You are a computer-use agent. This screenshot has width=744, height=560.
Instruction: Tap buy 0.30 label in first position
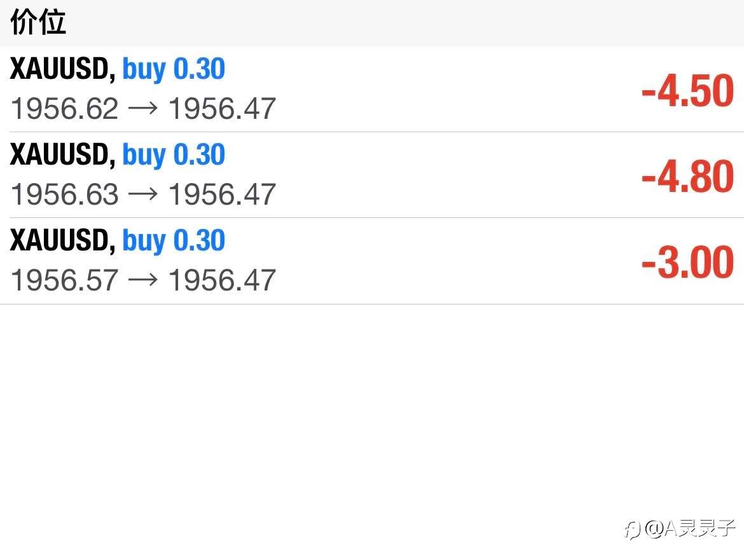pyautogui.click(x=174, y=69)
